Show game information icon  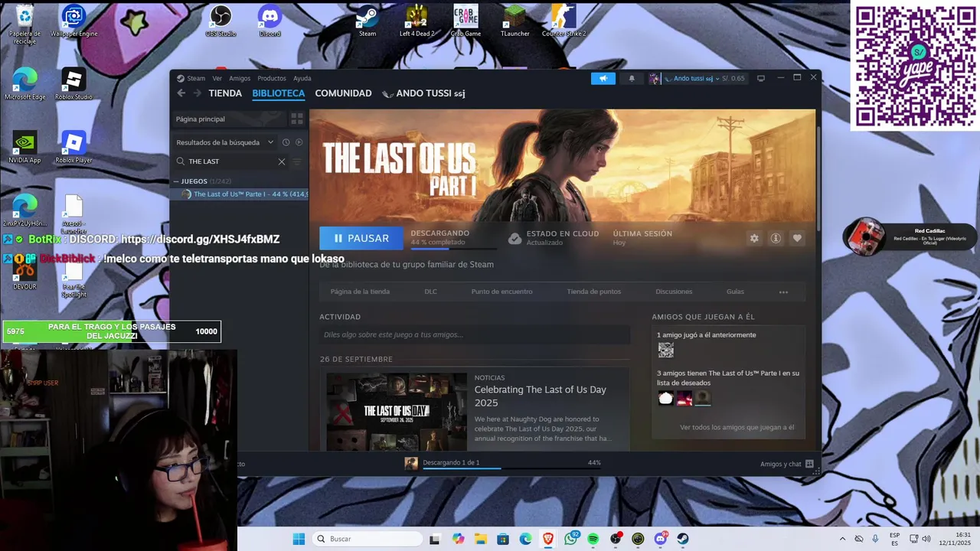point(776,239)
